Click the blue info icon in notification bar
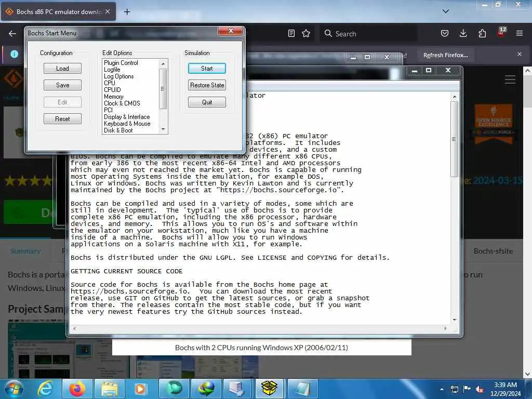 coord(14,54)
